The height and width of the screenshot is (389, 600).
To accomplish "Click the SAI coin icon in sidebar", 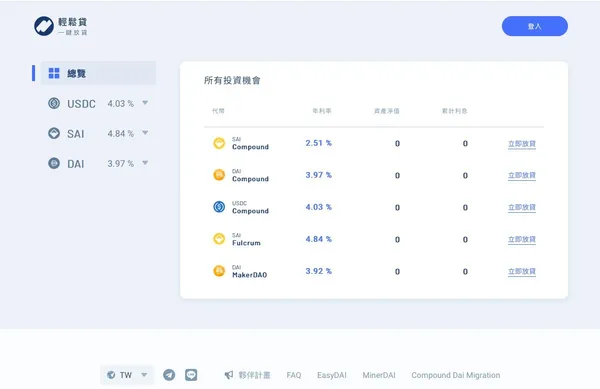I will [x=54, y=133].
